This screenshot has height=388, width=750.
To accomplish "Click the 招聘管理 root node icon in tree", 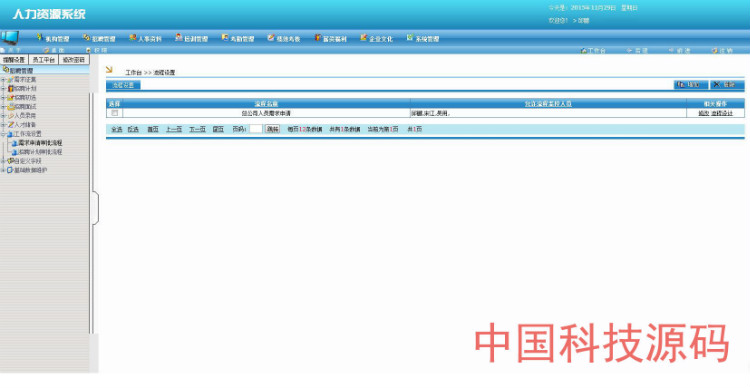I will (x=6, y=70).
